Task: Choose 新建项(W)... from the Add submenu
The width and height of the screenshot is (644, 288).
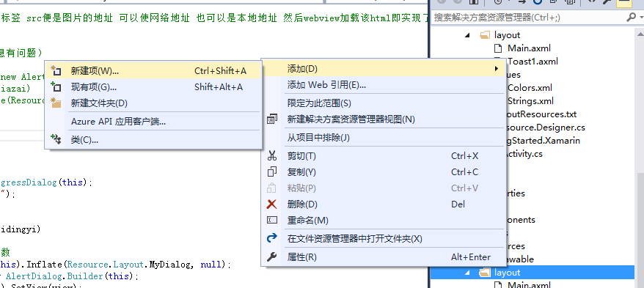Action: coord(153,71)
